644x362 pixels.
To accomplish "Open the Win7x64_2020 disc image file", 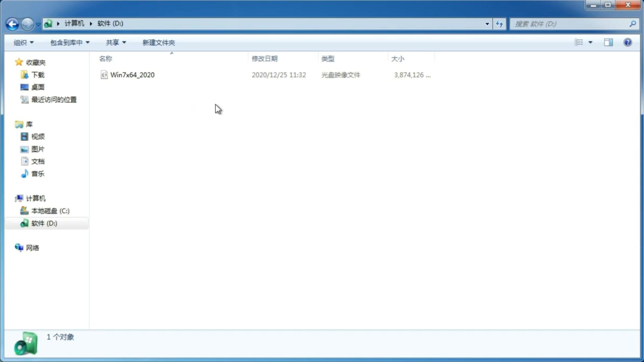I will tap(132, 75).
